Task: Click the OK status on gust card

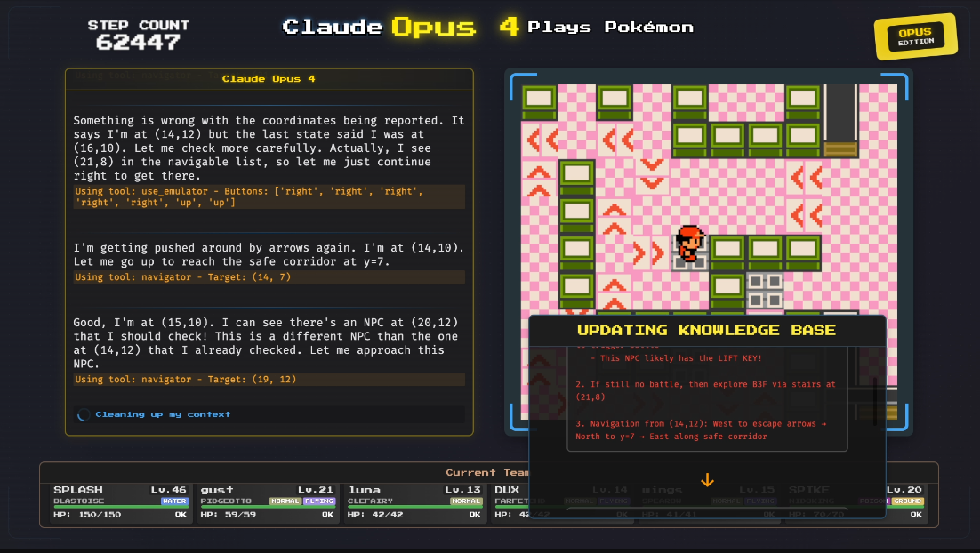Action: pos(327,514)
